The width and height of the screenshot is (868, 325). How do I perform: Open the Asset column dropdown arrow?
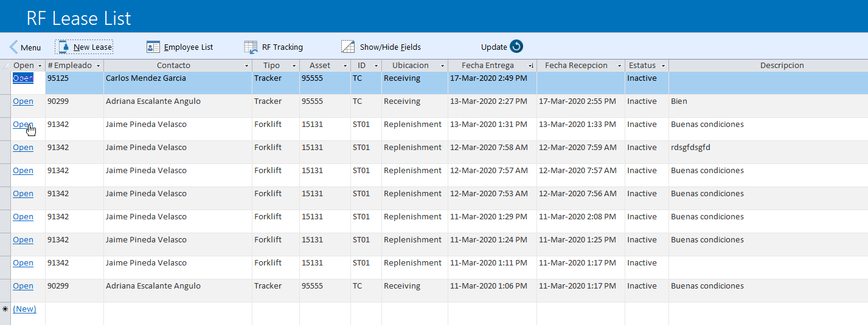click(x=345, y=66)
